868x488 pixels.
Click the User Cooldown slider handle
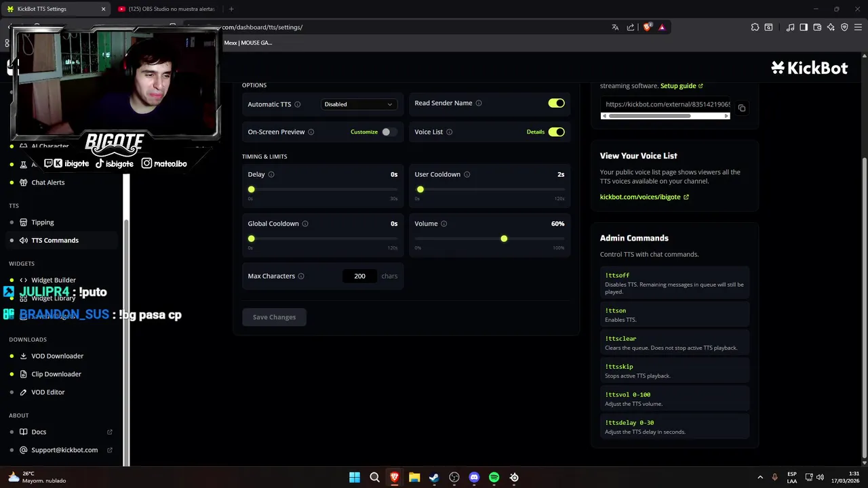(420, 190)
